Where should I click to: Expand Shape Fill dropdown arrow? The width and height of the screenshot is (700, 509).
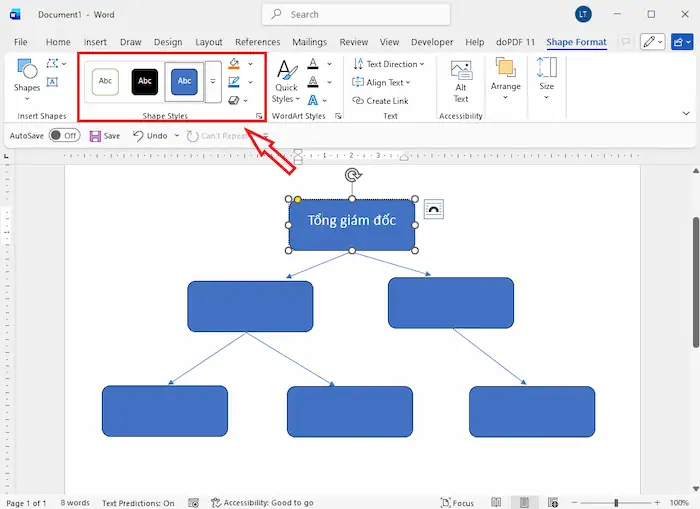[250, 64]
